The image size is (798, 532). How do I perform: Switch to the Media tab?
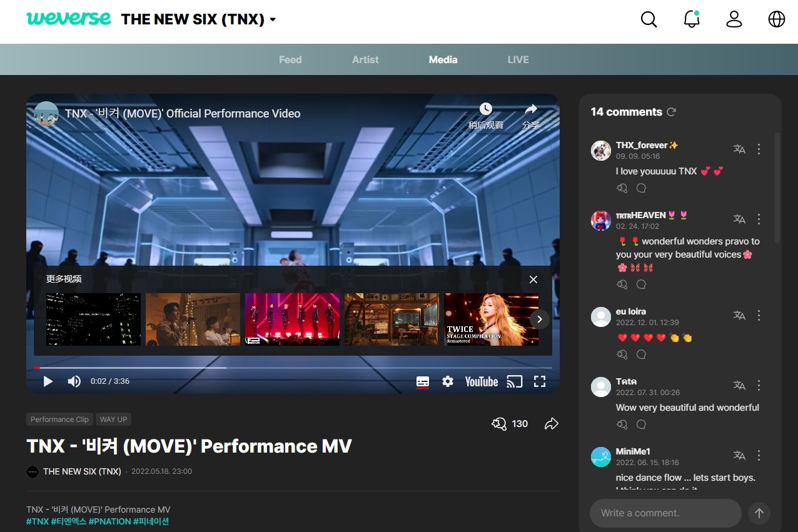coord(443,59)
